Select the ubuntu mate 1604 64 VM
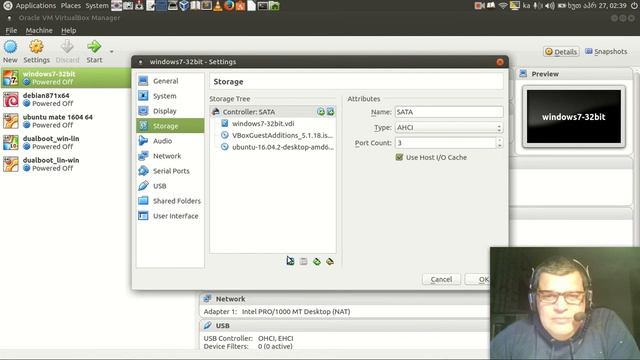Viewport: 640px width, 360px height. click(x=65, y=121)
